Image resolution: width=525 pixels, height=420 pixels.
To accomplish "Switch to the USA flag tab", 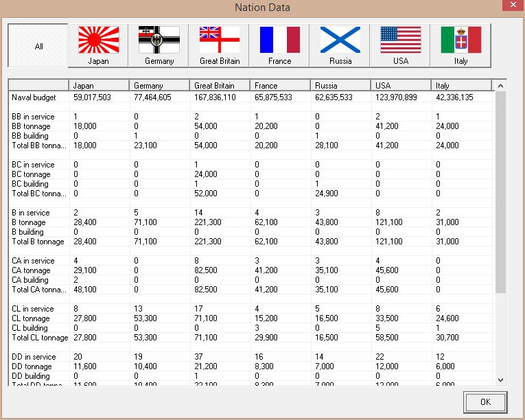I will click(x=401, y=45).
